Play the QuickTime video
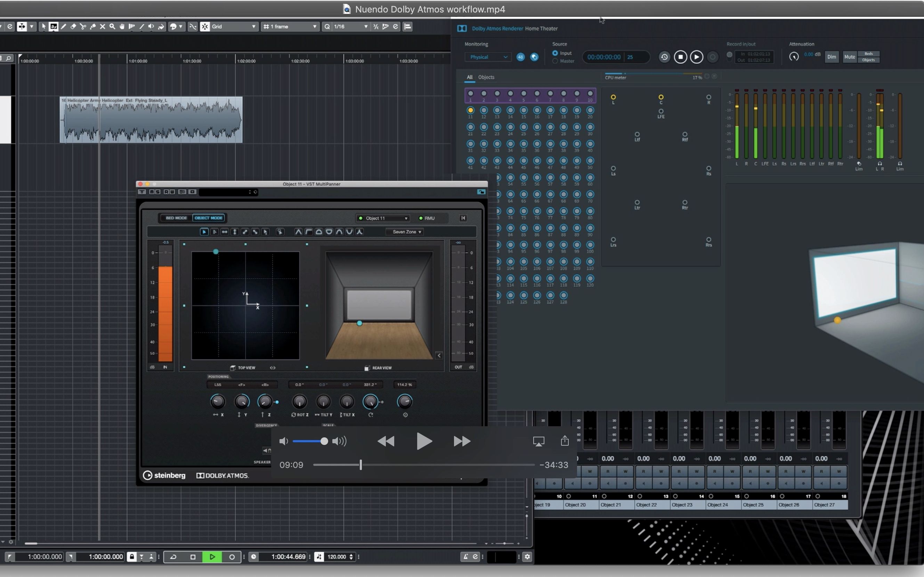924x577 pixels. pyautogui.click(x=424, y=441)
